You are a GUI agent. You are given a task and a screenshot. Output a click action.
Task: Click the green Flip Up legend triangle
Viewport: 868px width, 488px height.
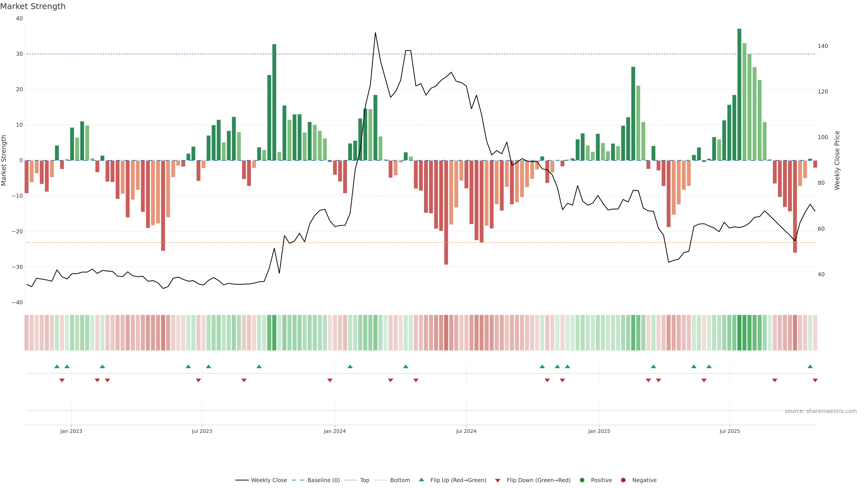pos(421,480)
